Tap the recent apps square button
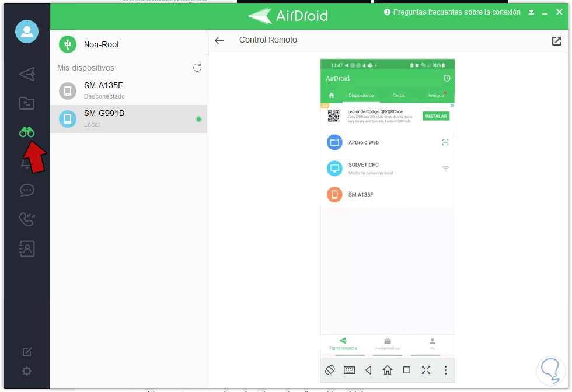 (407, 370)
